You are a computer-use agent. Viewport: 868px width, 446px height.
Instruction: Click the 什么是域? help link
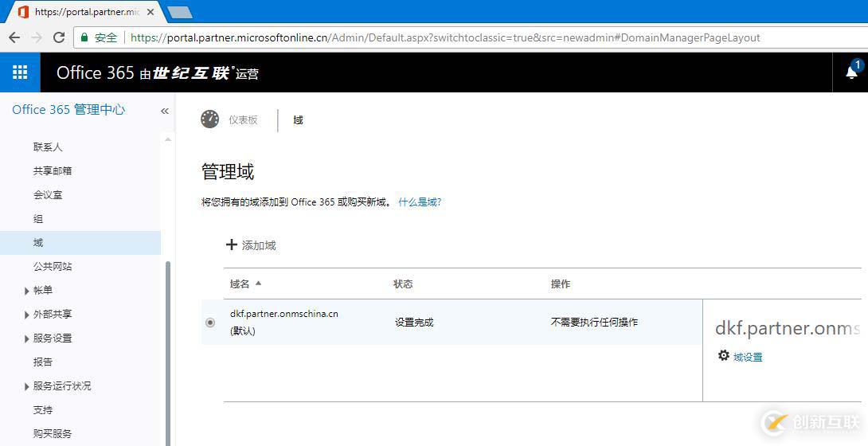click(x=420, y=202)
